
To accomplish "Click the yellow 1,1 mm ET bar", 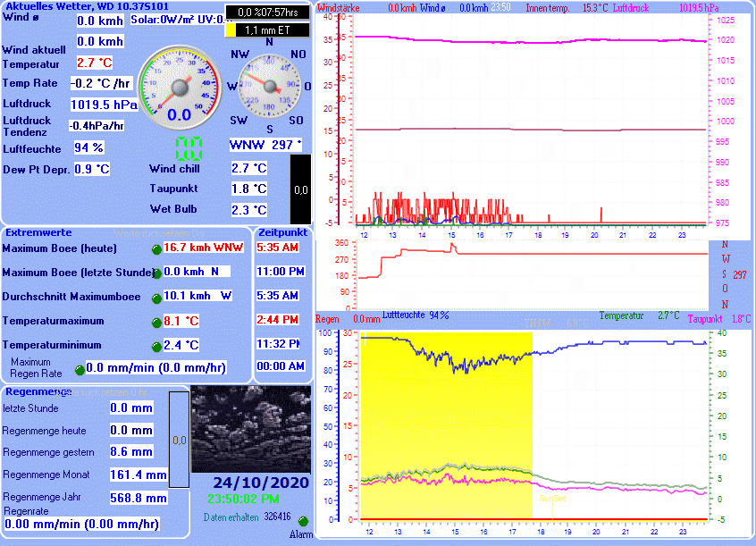I will tap(267, 30).
